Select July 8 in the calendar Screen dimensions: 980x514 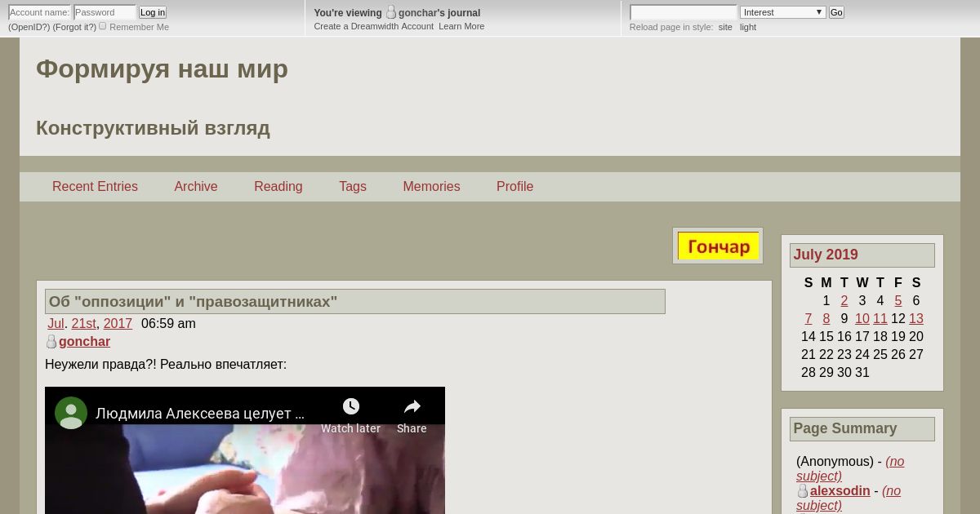[826, 319]
